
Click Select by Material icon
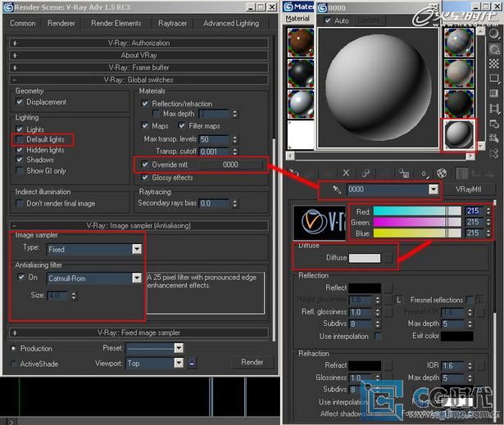click(x=493, y=138)
